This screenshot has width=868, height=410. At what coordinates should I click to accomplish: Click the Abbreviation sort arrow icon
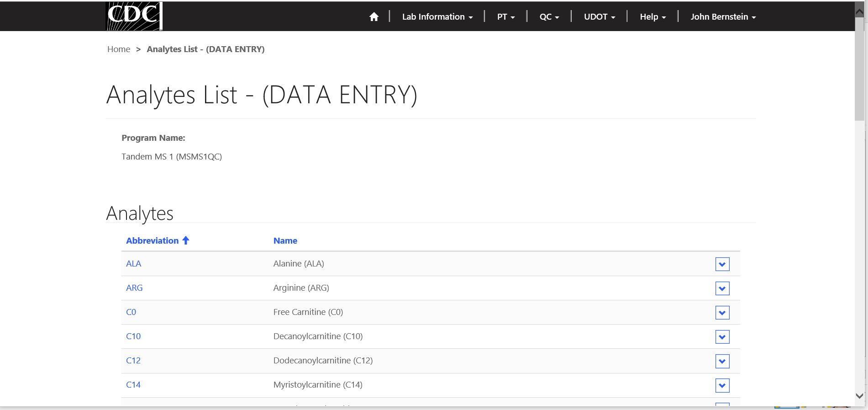[185, 240]
